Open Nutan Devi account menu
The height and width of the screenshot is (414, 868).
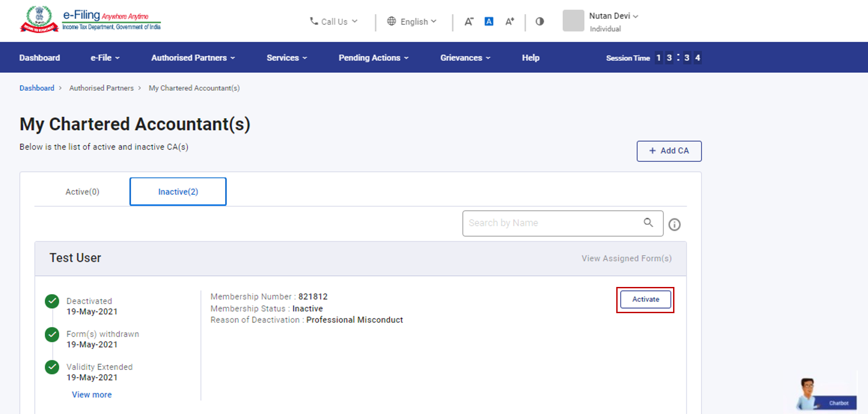[613, 16]
